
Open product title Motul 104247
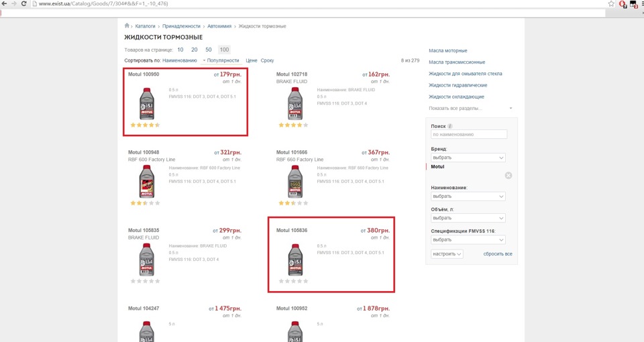pos(144,308)
